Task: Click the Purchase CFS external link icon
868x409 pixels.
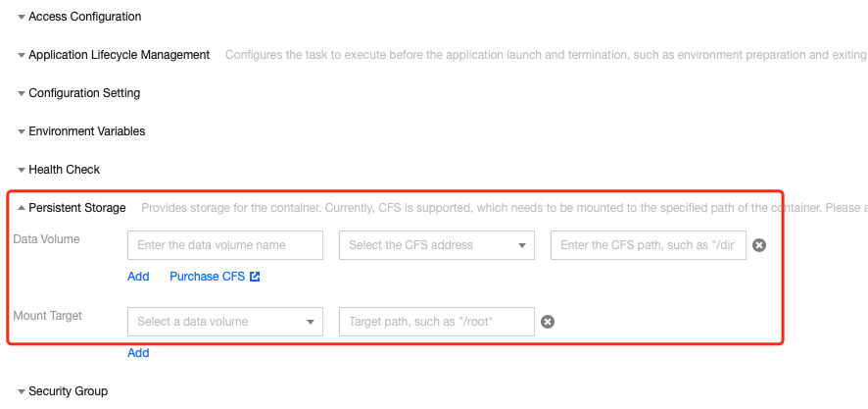Action: pos(255,277)
